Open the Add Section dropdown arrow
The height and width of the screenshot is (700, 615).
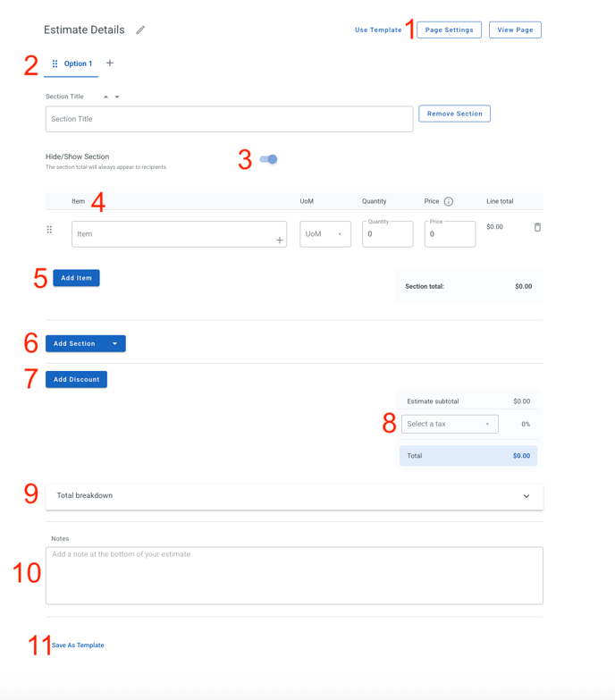click(x=114, y=343)
